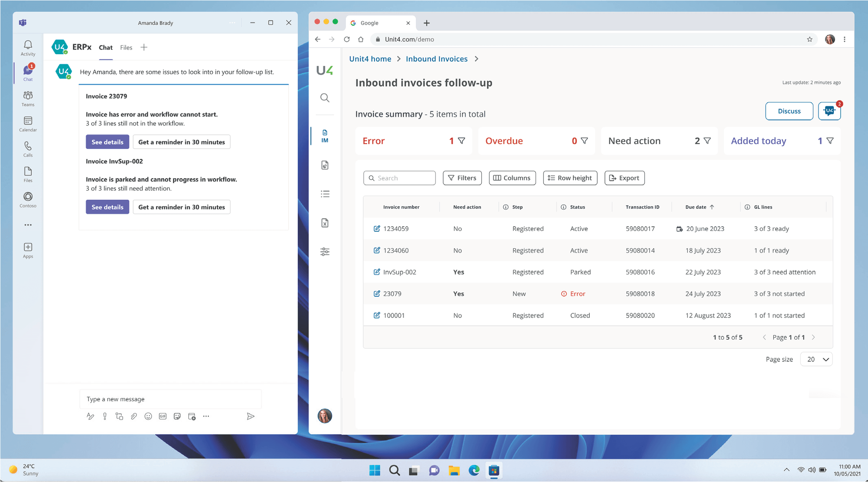This screenshot has height=482, width=868.
Task: Open Files in Teams sidebar
Action: point(28,174)
